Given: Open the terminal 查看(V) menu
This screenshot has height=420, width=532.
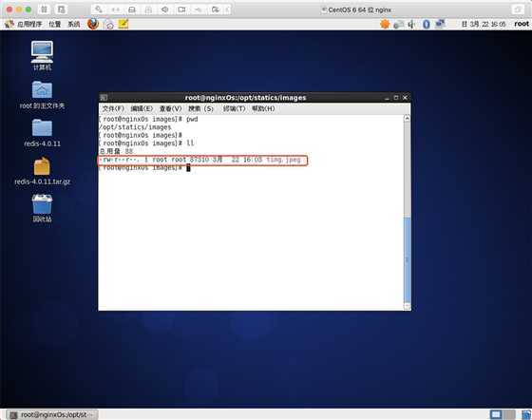Looking at the screenshot, I should tap(171, 108).
